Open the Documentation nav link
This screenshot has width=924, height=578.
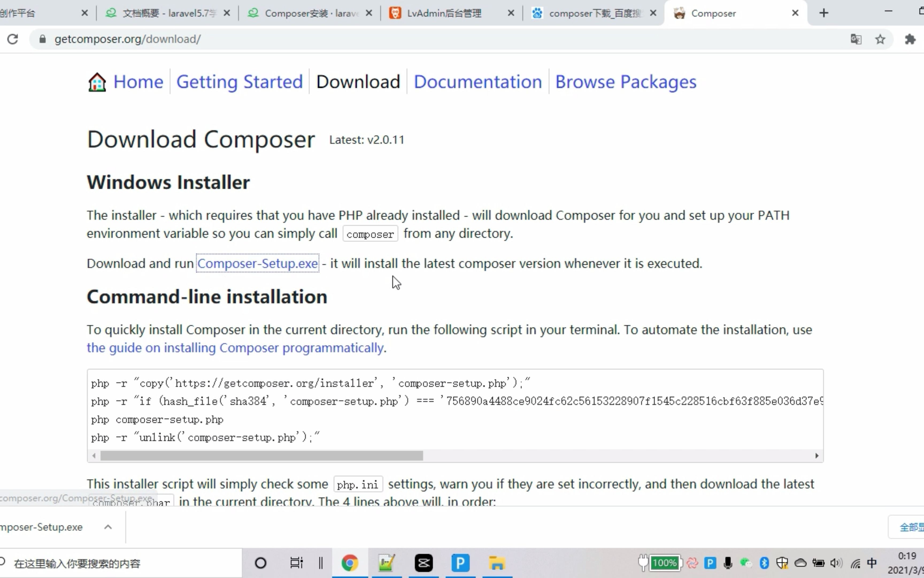tap(478, 82)
